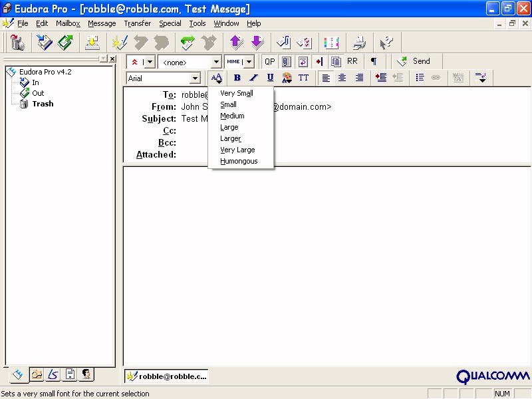Toggle the RR return receipt button
Screen dimensions: 532x399
[x=352, y=61]
